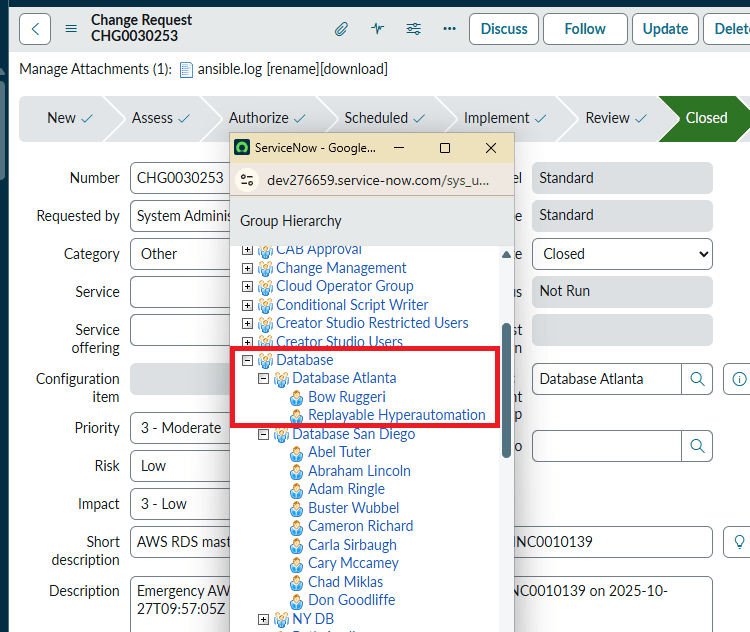
Task: Open the Buster Wubbel user link
Action: coord(353,508)
